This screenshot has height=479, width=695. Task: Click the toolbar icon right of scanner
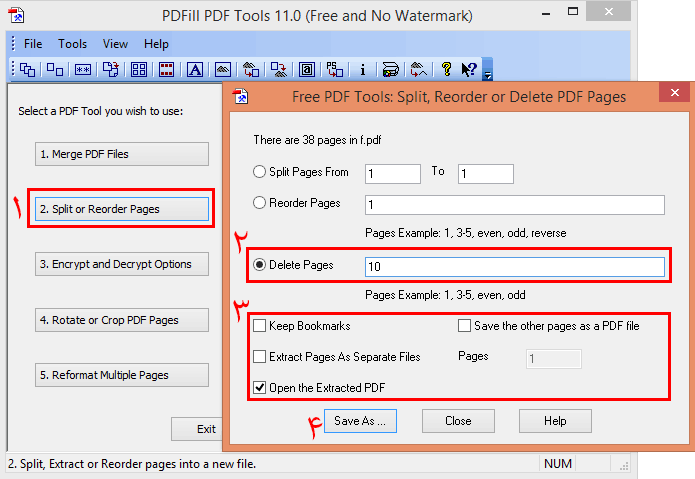(x=418, y=69)
